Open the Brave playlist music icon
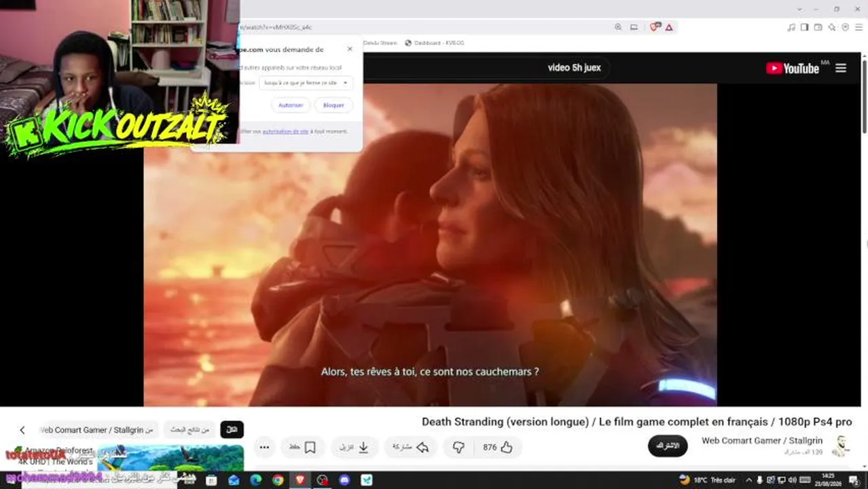The height and width of the screenshot is (489, 868). pyautogui.click(x=791, y=27)
